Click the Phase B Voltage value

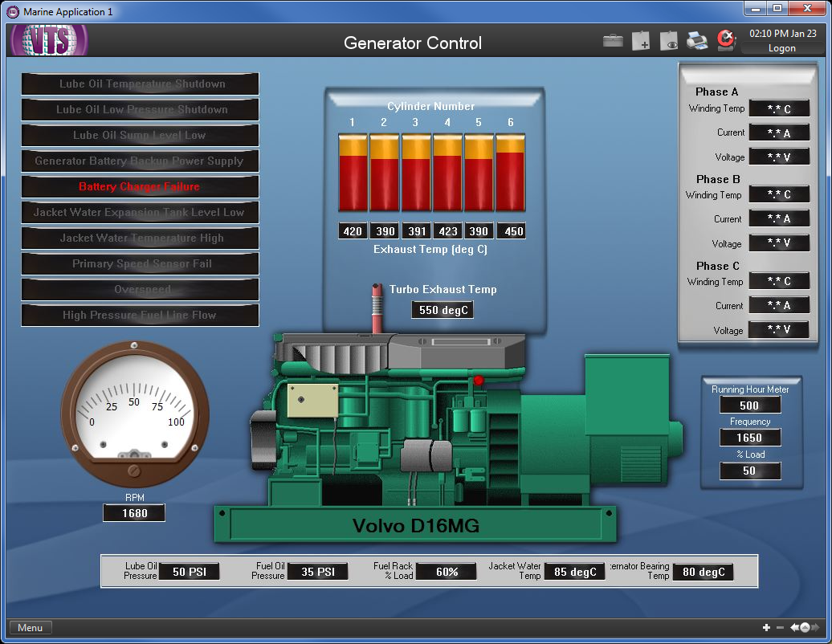pyautogui.click(x=779, y=243)
